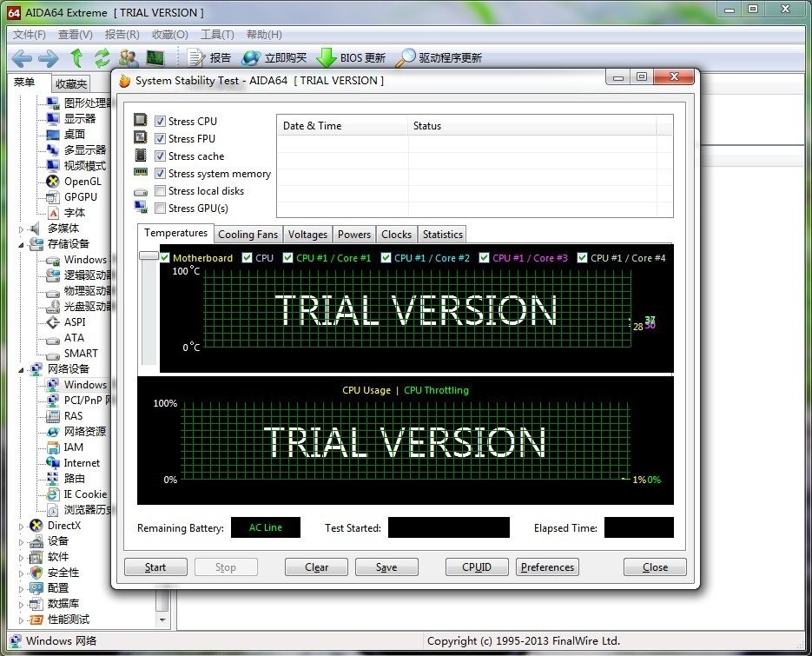812x656 pixels.
Task: Open the 工具(T) menu
Action: tap(216, 35)
